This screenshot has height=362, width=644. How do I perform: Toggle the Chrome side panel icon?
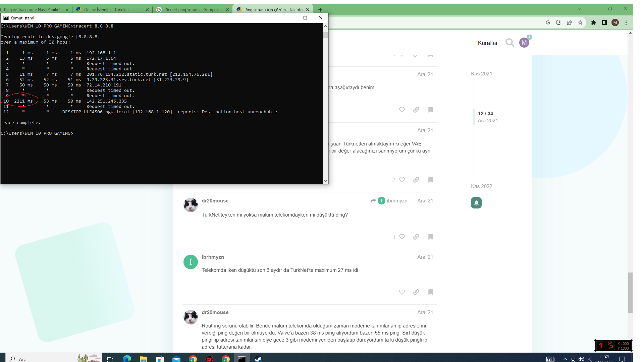point(604,22)
